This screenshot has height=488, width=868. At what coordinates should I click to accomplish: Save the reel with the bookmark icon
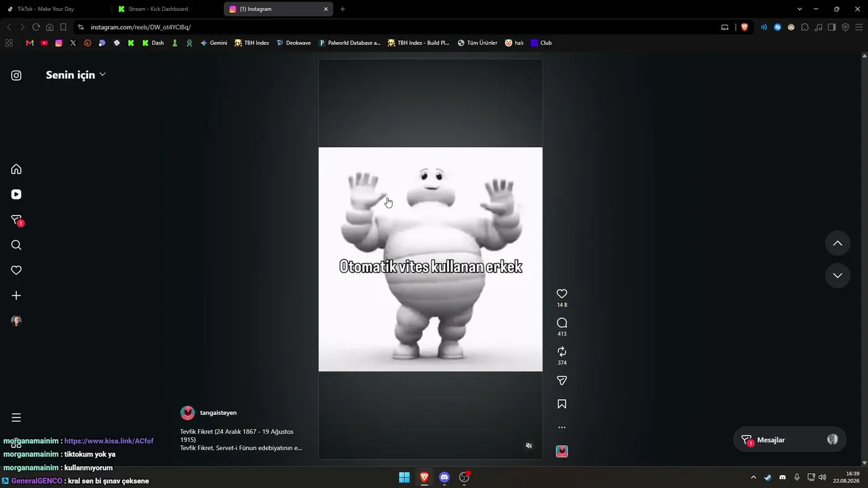click(561, 404)
